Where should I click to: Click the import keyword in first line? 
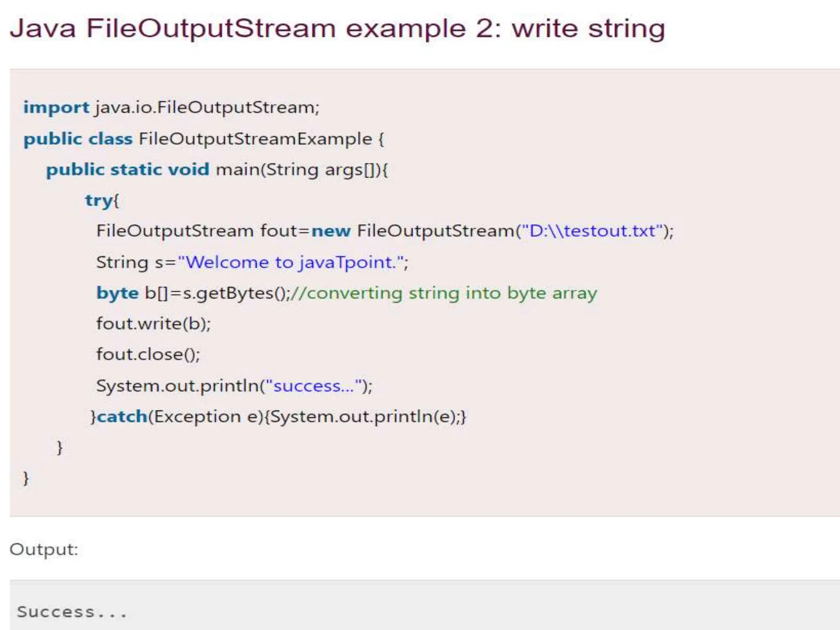56,107
